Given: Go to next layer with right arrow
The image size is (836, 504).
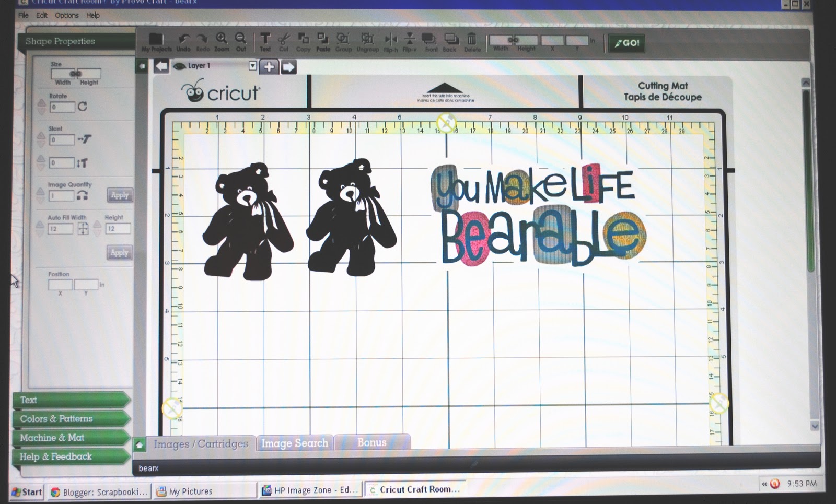Looking at the screenshot, I should pyautogui.click(x=288, y=67).
